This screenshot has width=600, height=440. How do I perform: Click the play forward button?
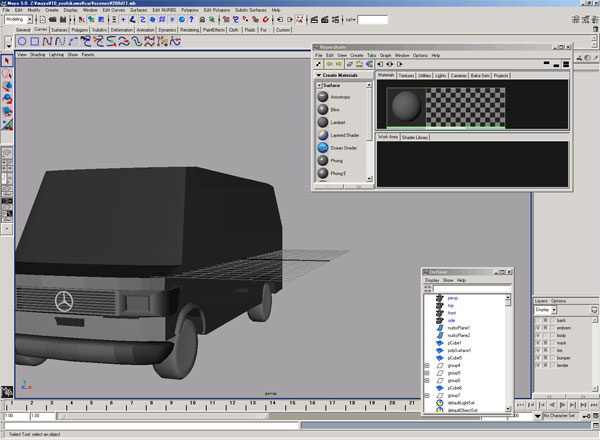(x=562, y=405)
